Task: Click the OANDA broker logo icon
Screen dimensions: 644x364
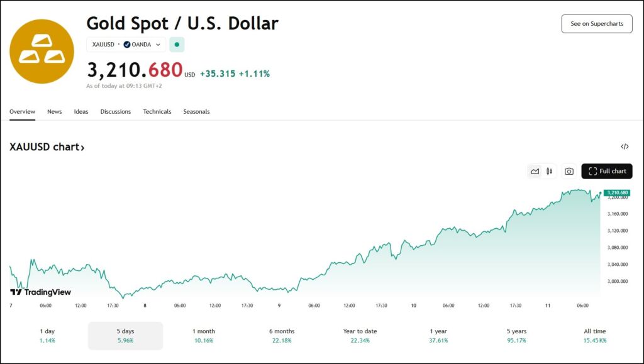Action: [x=127, y=45]
